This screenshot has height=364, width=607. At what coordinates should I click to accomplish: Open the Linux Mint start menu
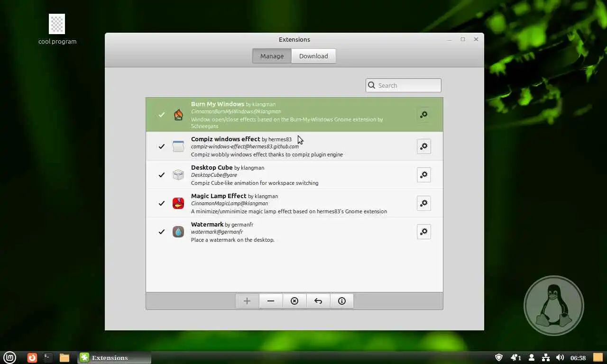(10, 357)
